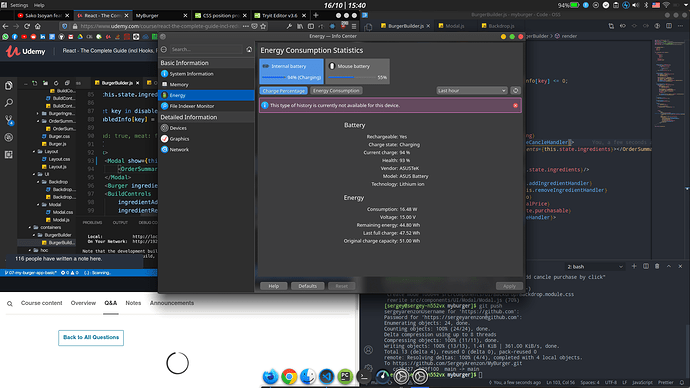Collapse the containers folder in explorer
Viewport: 690px width, 388px height.
(47, 227)
